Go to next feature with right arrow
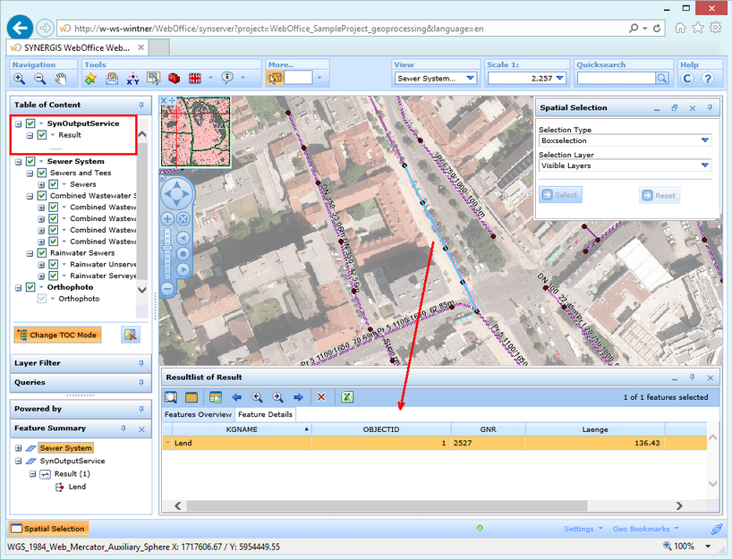732x560 pixels. coord(298,397)
